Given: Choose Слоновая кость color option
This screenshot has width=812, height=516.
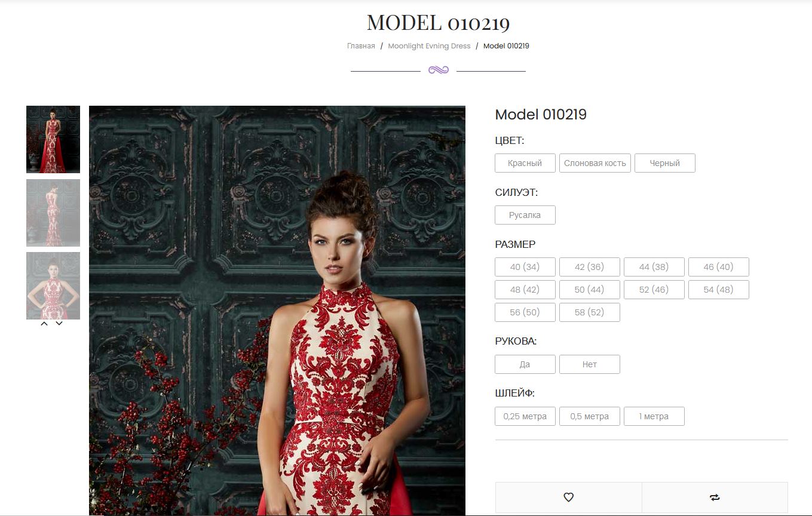Looking at the screenshot, I should pyautogui.click(x=595, y=163).
